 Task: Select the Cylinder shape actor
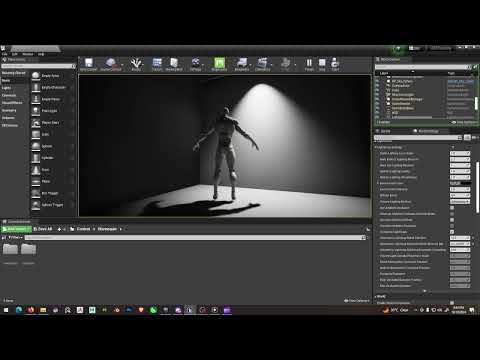click(x=53, y=158)
